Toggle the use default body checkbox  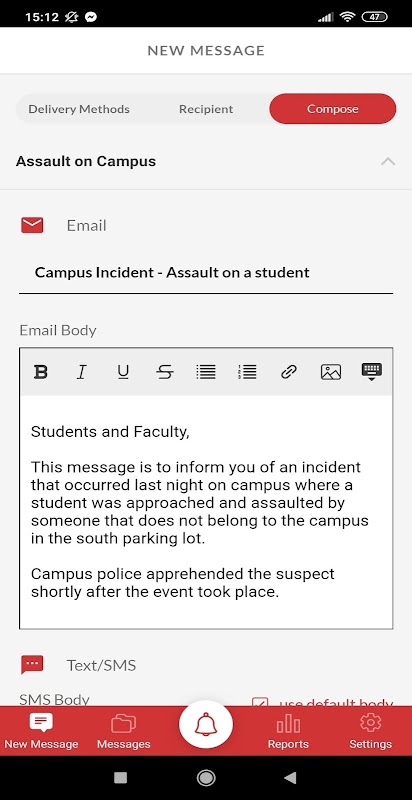coord(260,704)
